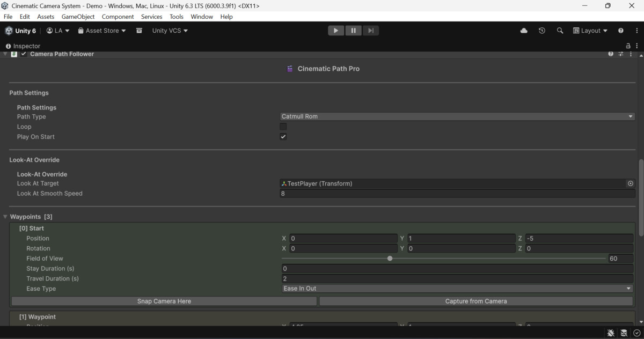Screen dimensions: 644x339
Task: Click the toolbar help question-mark icon
Action: click(x=621, y=31)
